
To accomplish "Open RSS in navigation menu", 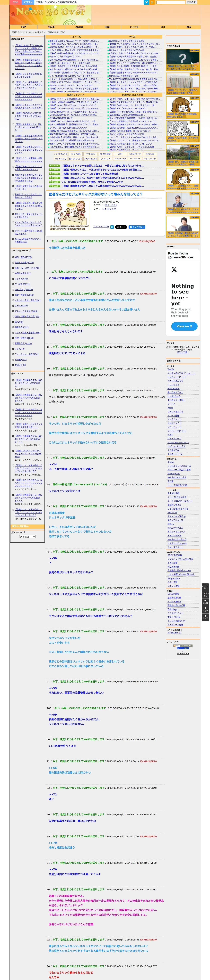I will click(189, 27).
